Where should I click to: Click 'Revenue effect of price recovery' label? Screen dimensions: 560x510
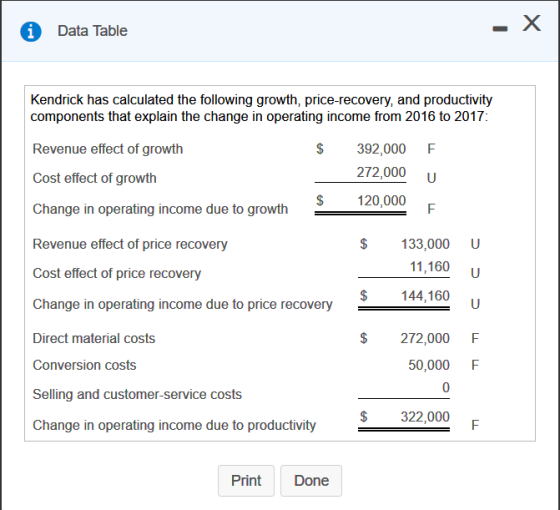click(x=130, y=244)
